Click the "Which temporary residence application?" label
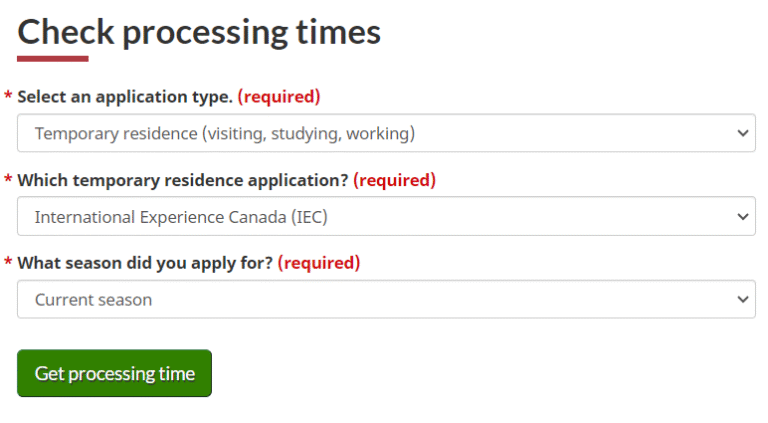The height and width of the screenshot is (423, 768). pyautogui.click(x=183, y=180)
